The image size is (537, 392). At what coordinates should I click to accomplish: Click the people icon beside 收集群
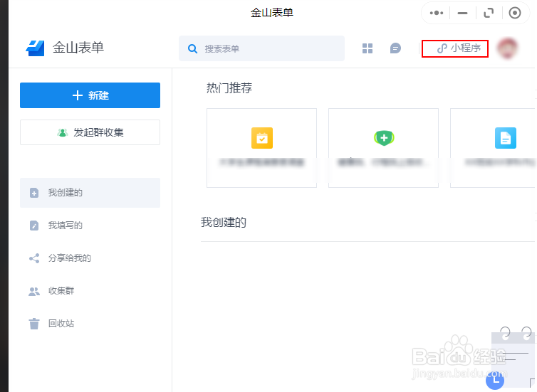pyautogui.click(x=34, y=291)
